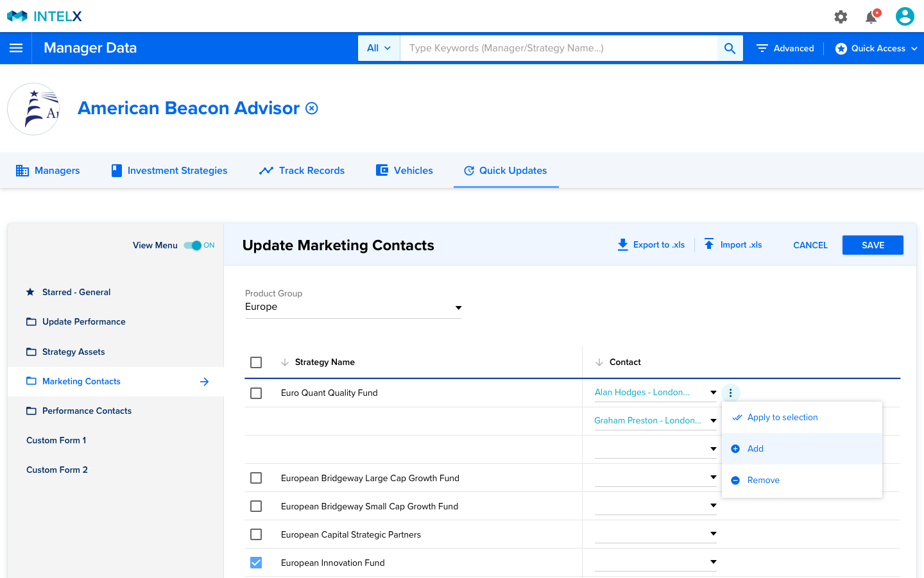Click the search magnifier icon
This screenshot has width=924, height=578.
coord(730,48)
